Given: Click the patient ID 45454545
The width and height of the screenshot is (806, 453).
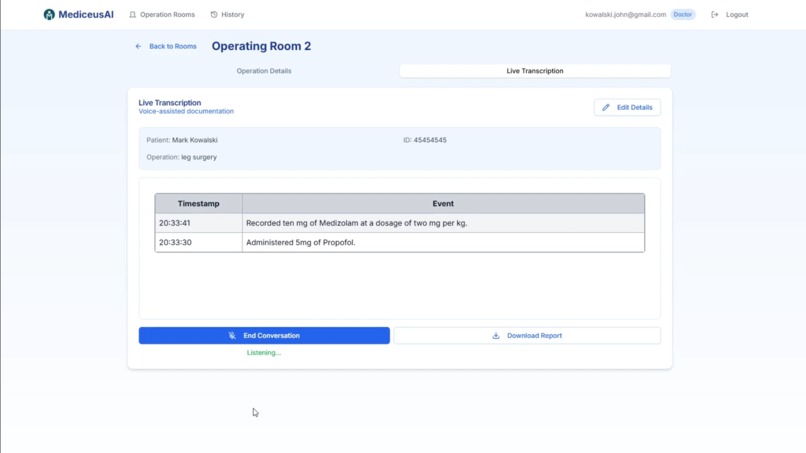Looking at the screenshot, I should (430, 140).
